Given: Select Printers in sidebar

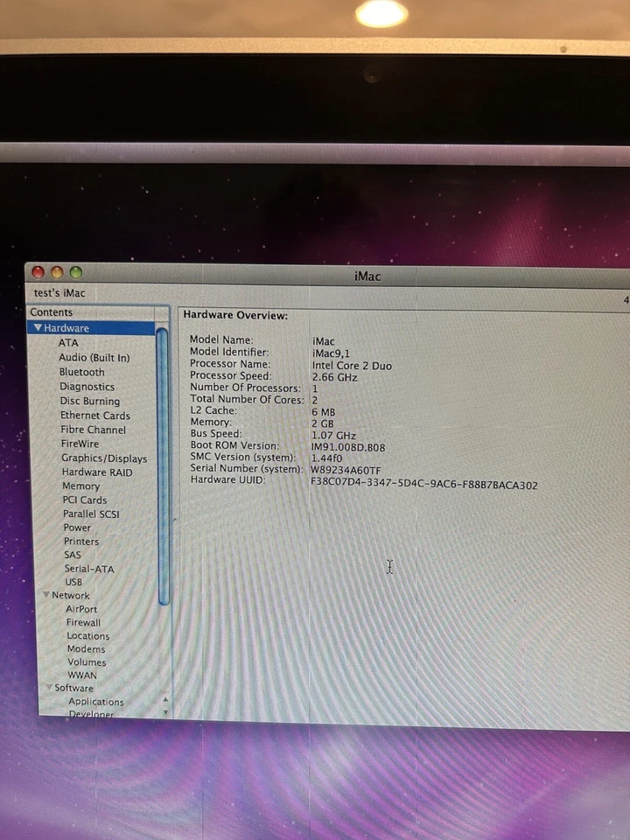Looking at the screenshot, I should [81, 541].
